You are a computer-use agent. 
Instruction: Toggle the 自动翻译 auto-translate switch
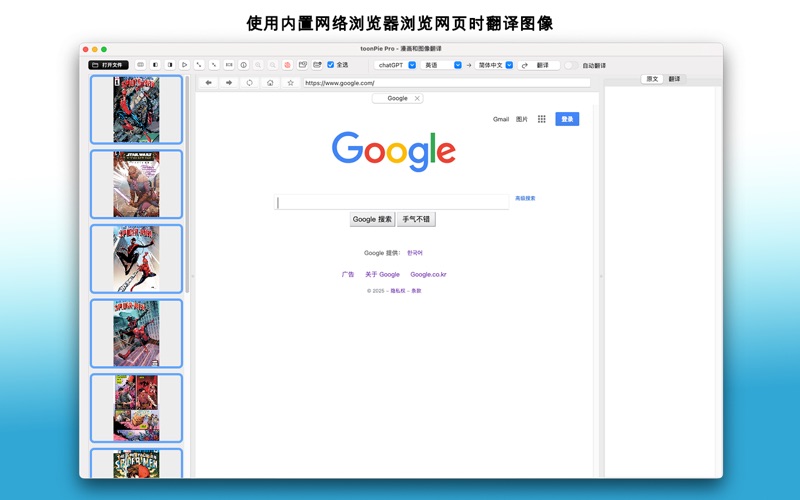(x=571, y=65)
